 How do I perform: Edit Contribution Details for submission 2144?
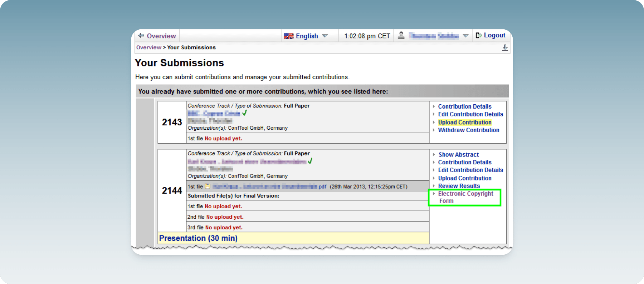[x=470, y=170]
